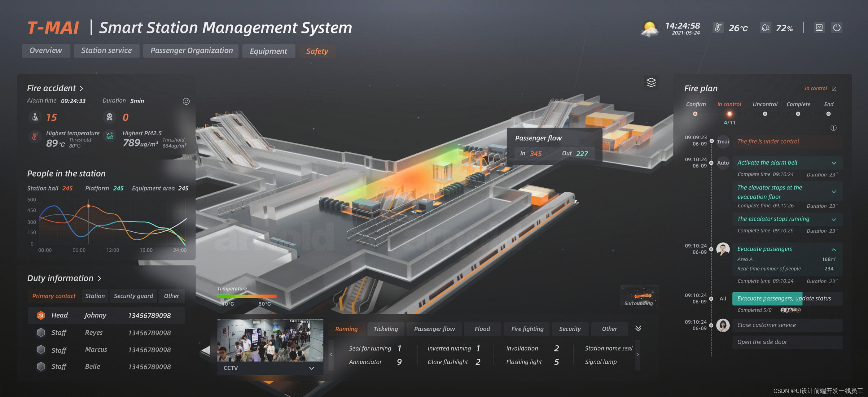
Task: Select the Security guard tab
Action: [134, 296]
